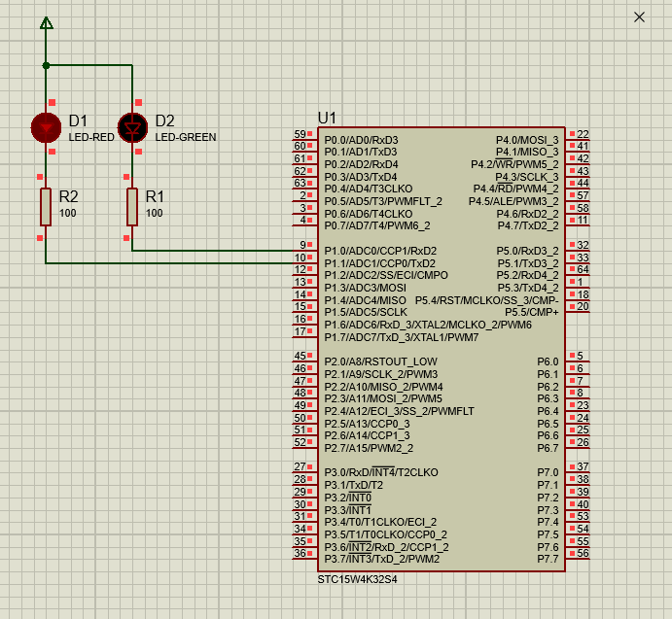Select the D2 green LED component

point(132,127)
